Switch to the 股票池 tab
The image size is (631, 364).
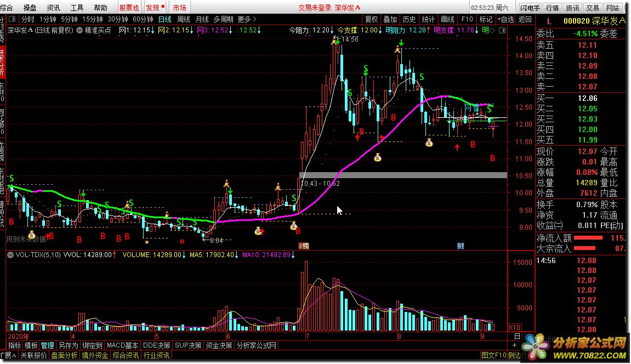coord(129,7)
